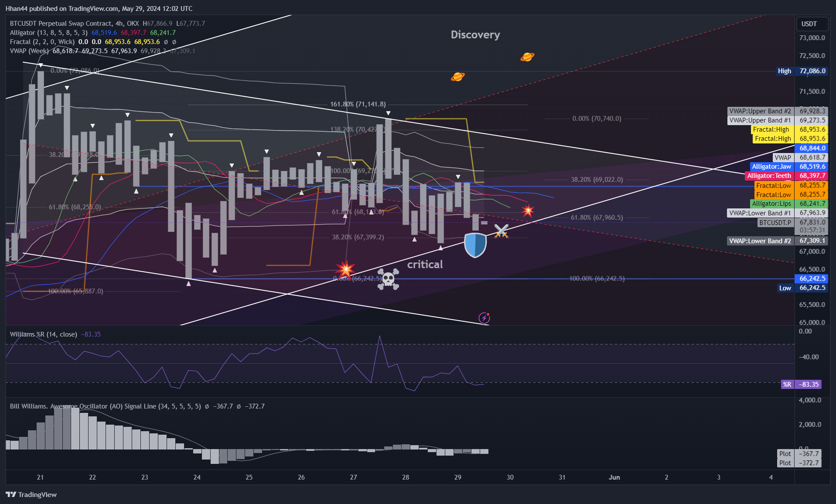Click the higher orange planet emoji

tap(527, 57)
